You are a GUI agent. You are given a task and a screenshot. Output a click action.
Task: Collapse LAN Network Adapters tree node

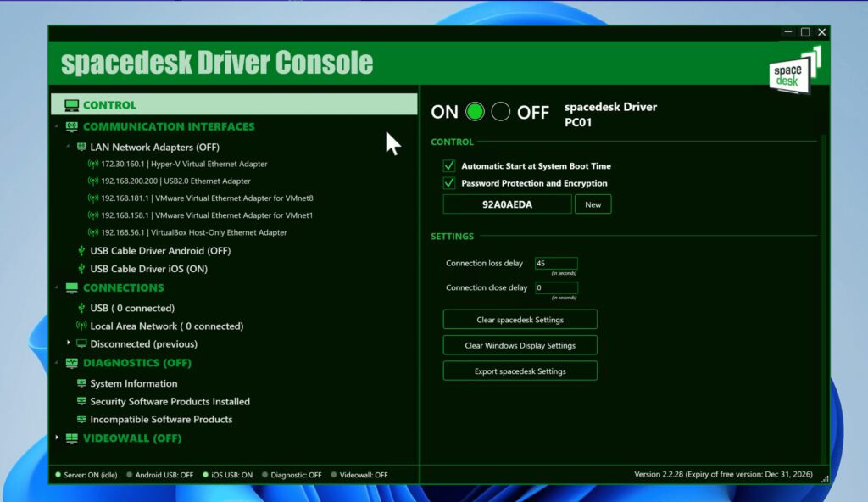click(x=68, y=147)
